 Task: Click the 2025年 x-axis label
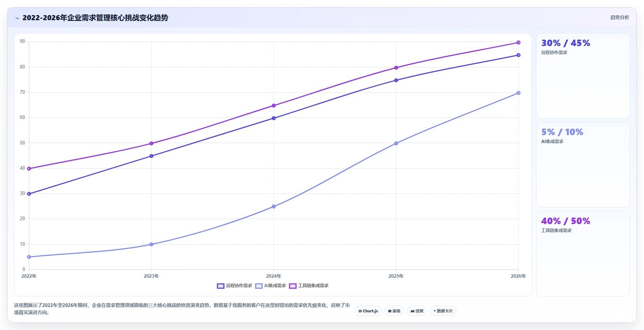pos(396,276)
